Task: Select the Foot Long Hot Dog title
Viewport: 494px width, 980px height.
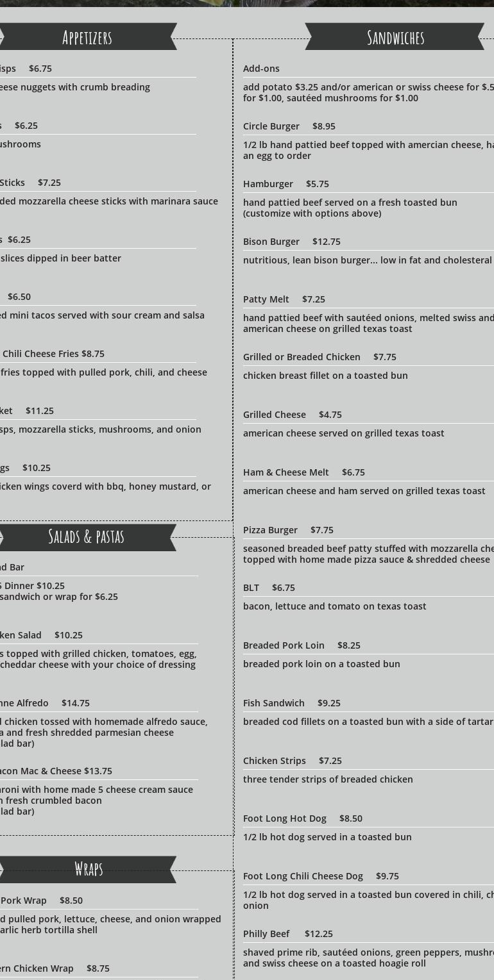Action: click(302, 818)
